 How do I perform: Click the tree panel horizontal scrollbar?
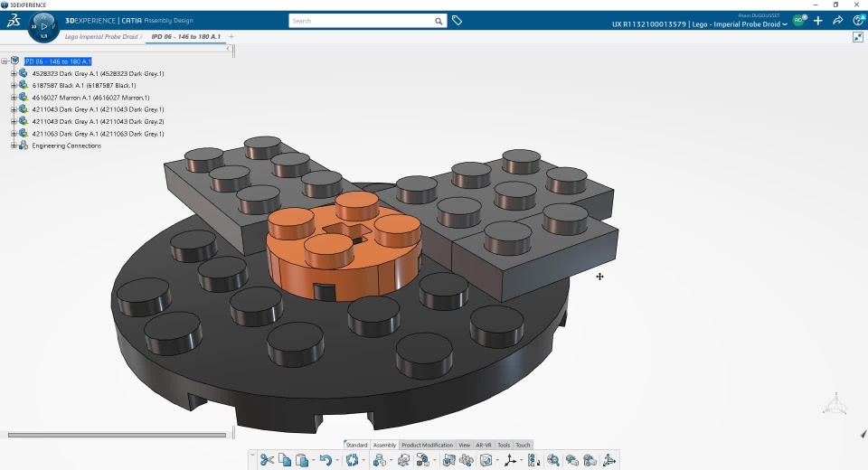tap(117, 435)
